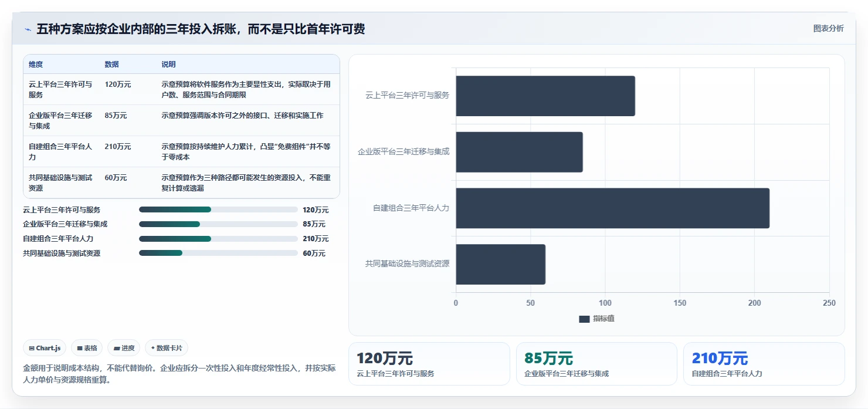Click the title icon beside the heading
Image resolution: width=868 pixels, height=409 pixels.
(28, 29)
